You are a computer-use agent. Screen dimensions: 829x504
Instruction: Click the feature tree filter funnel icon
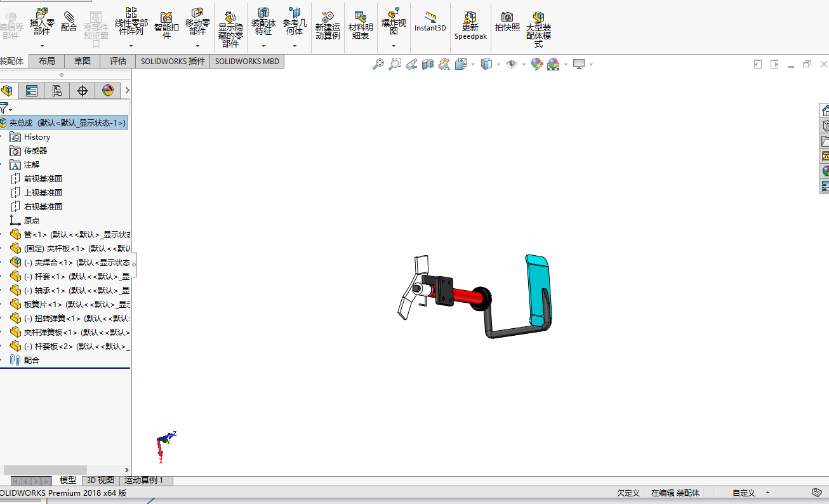[4, 109]
